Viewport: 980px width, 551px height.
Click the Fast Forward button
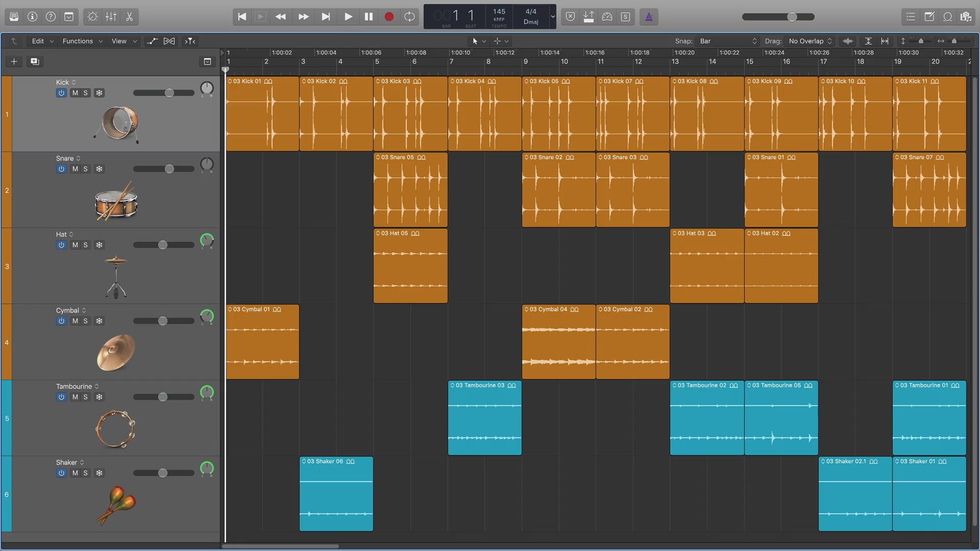pyautogui.click(x=303, y=17)
